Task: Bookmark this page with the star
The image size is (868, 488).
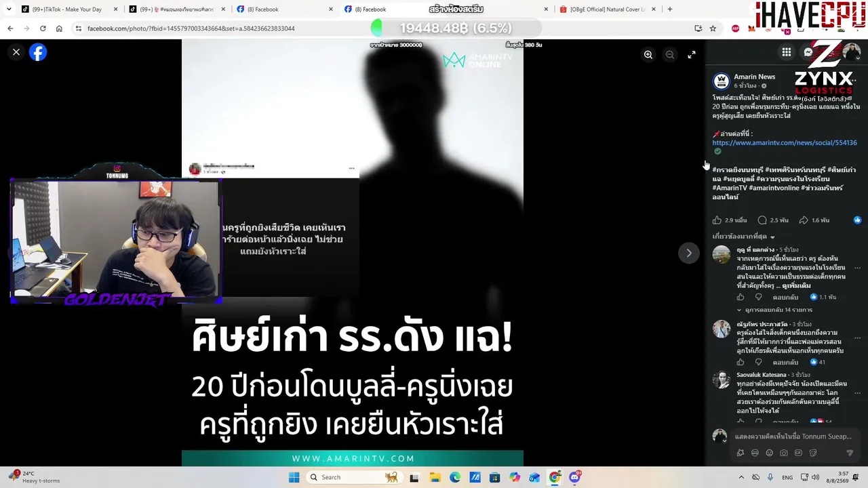Action: 713,28
